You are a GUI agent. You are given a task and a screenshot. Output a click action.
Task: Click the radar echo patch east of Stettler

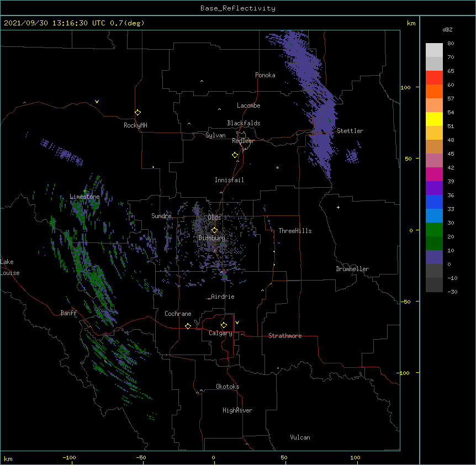click(x=352, y=156)
